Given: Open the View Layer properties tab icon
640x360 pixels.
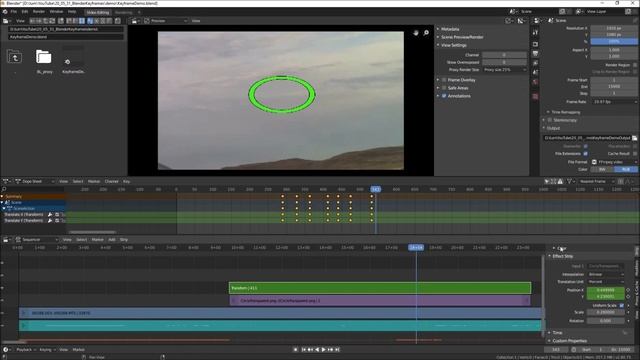Looking at the screenshot, I should click(x=535, y=63).
